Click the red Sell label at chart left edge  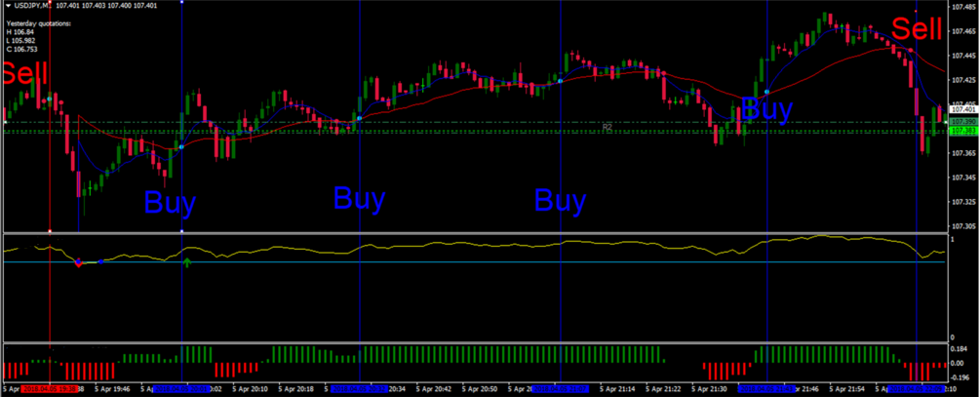point(25,74)
